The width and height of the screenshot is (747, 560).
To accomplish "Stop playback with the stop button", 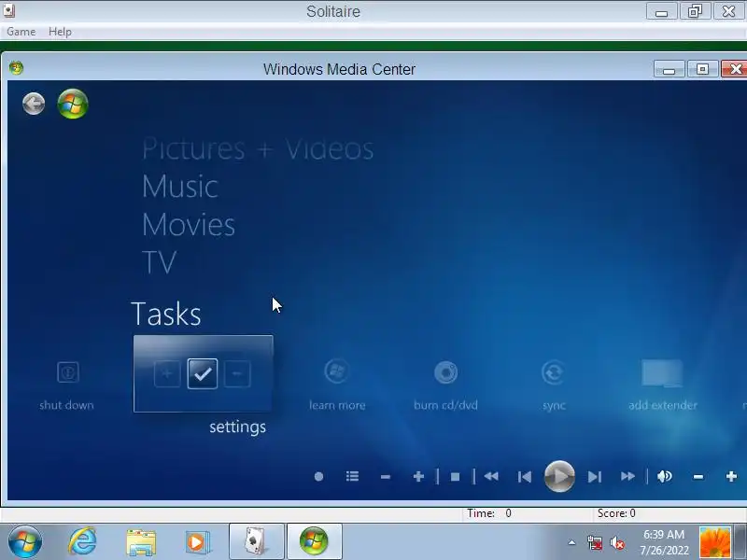I will (x=455, y=477).
